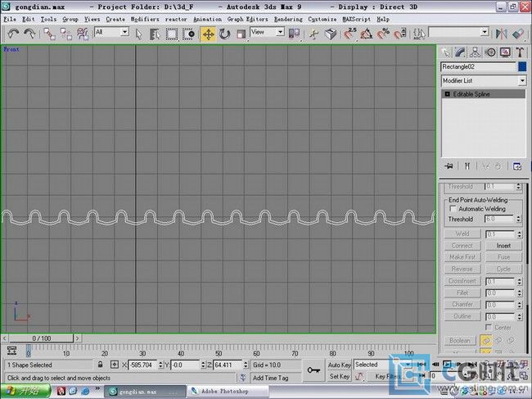Tick the Center checkbox below Outline
The image size is (532, 399).
point(488,328)
